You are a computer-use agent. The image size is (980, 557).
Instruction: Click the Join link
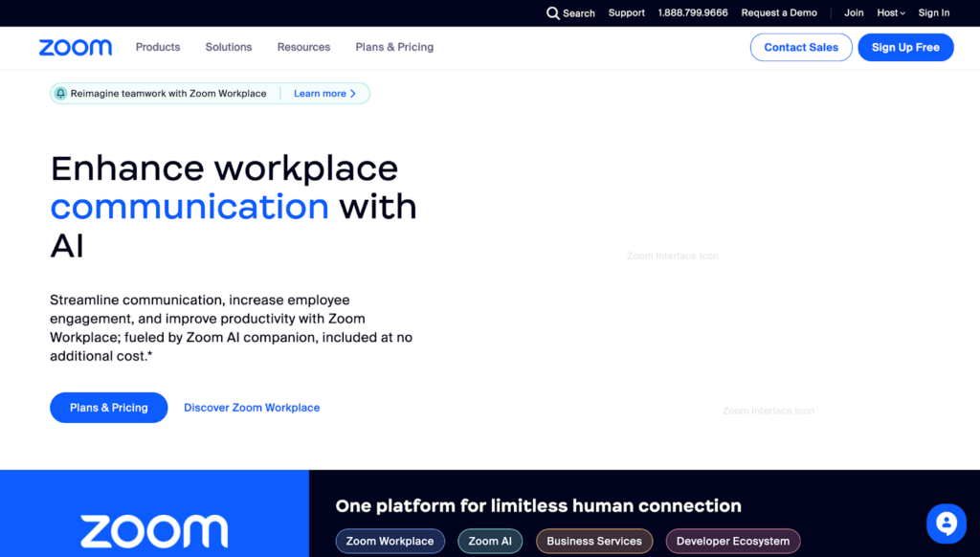[854, 13]
